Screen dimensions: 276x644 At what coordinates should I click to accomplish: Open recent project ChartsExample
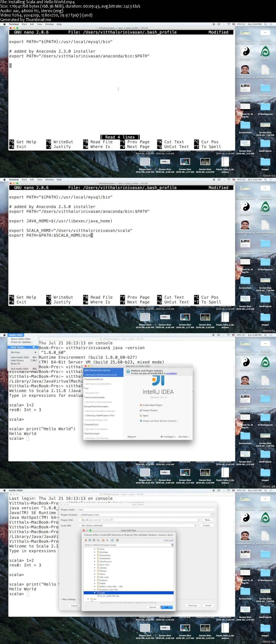coord(103,435)
